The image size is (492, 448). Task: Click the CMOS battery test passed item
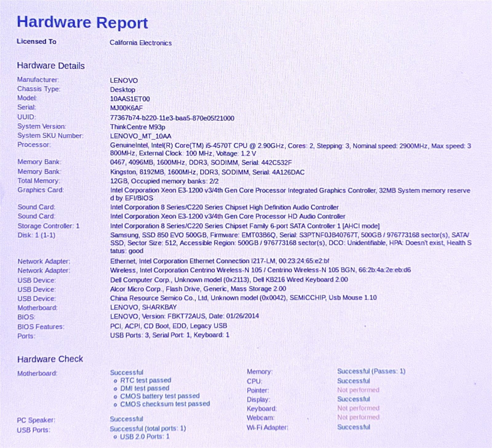coord(160,396)
